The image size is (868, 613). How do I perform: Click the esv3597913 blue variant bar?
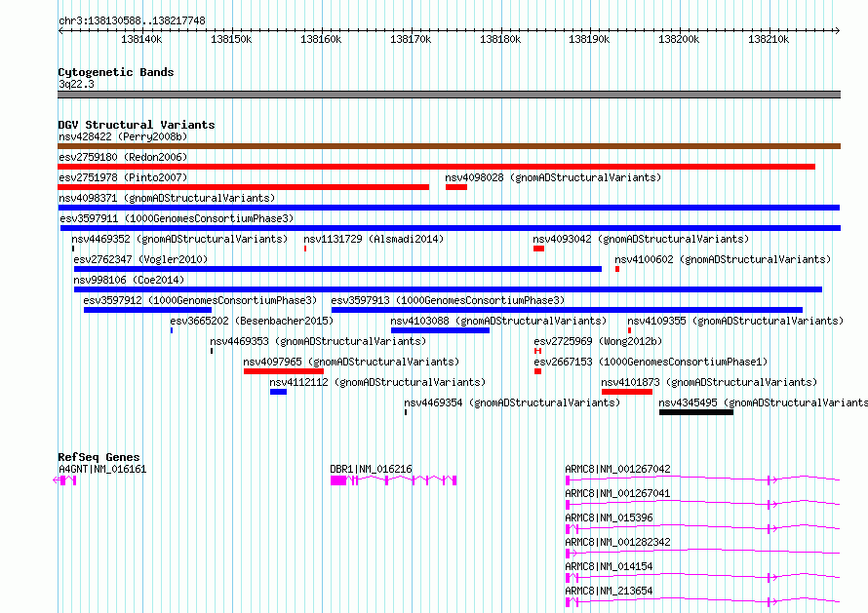[567, 310]
